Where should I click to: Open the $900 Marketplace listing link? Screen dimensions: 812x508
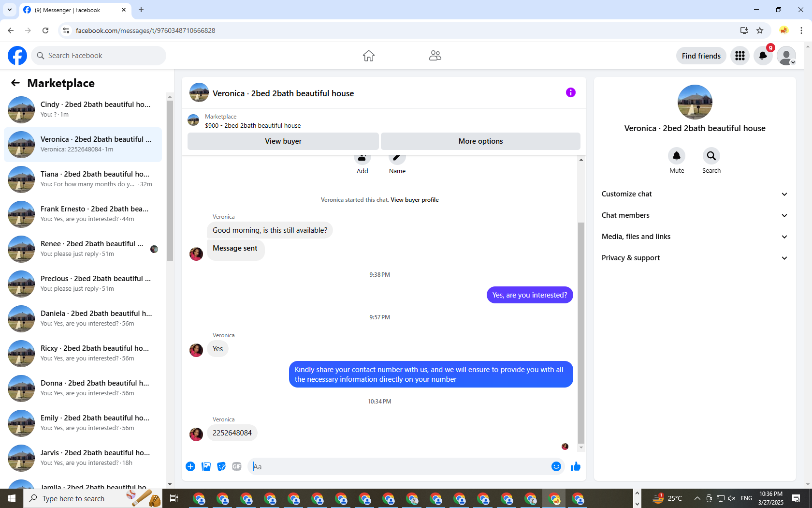(x=253, y=125)
